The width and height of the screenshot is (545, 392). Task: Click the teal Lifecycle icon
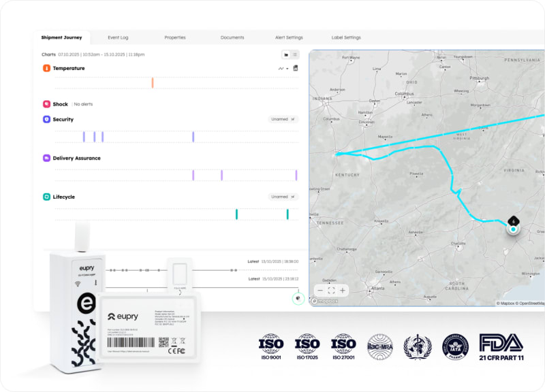click(x=46, y=197)
